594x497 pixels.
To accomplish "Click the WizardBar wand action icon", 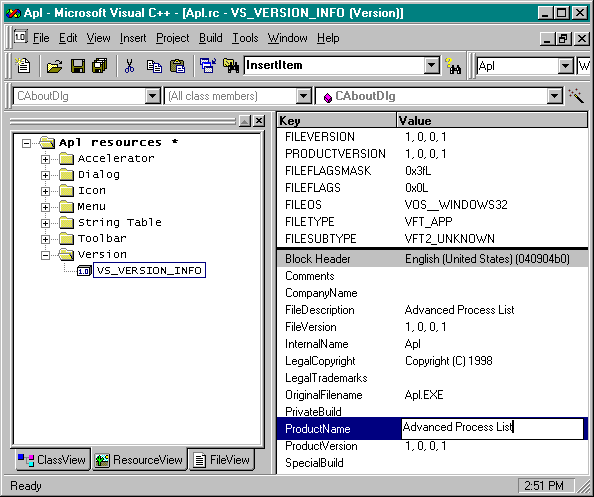I will 577,95.
